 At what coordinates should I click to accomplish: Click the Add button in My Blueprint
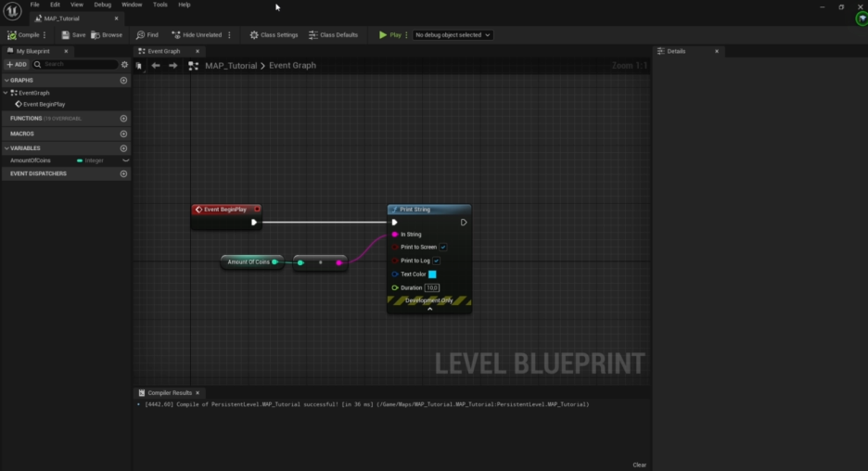click(17, 64)
